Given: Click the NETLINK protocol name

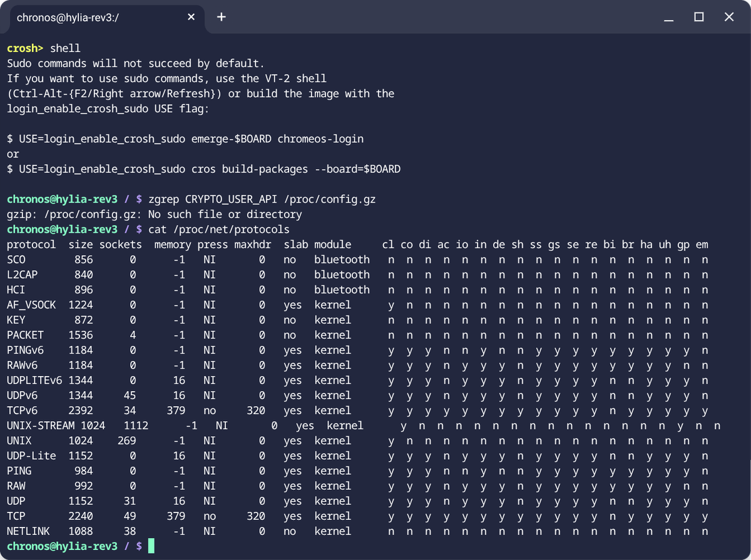Looking at the screenshot, I should pos(29,531).
